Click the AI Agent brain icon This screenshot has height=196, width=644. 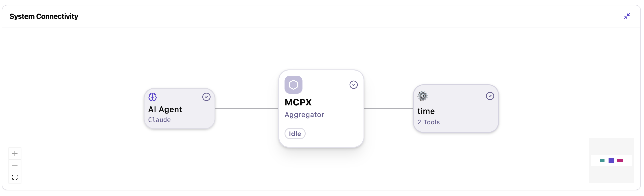pos(153,97)
